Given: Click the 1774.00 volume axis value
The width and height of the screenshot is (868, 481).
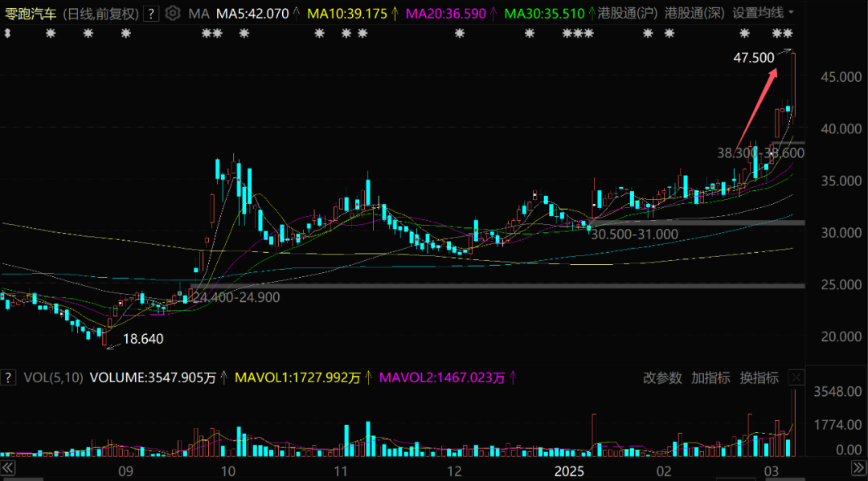Looking at the screenshot, I should tap(837, 425).
